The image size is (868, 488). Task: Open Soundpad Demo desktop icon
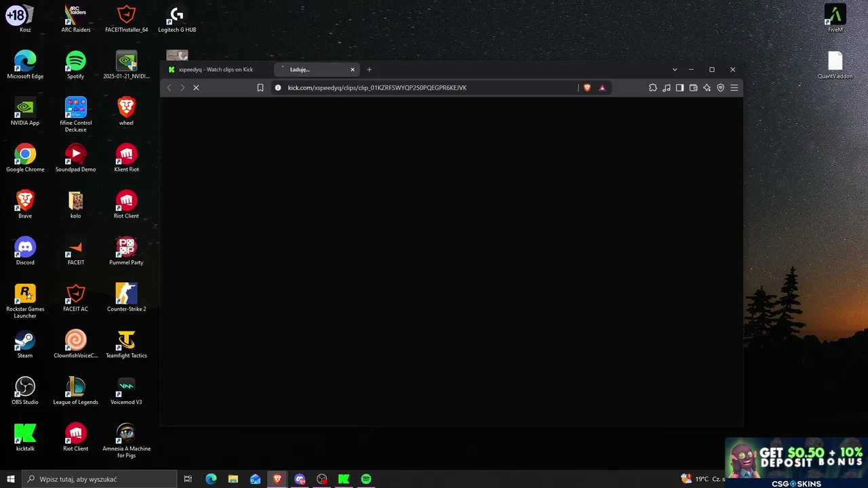[x=76, y=159]
